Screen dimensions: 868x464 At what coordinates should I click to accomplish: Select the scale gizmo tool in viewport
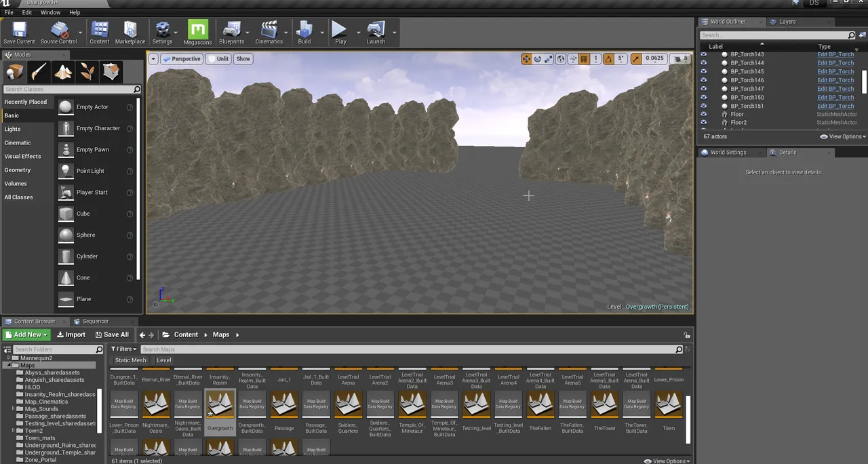pyautogui.click(x=549, y=59)
